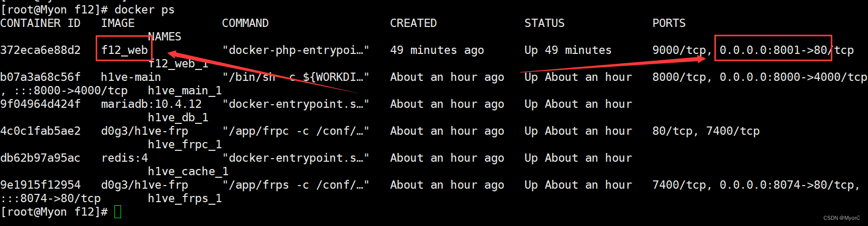Click the PORTS column header
This screenshot has height=226, width=868.
669,23
